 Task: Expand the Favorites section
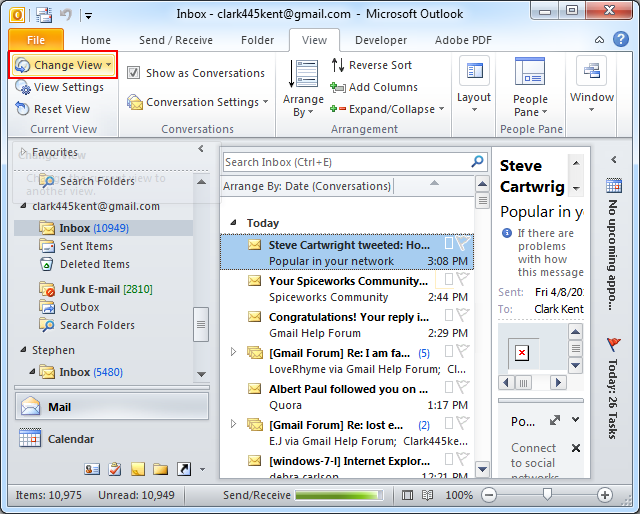(x=23, y=151)
